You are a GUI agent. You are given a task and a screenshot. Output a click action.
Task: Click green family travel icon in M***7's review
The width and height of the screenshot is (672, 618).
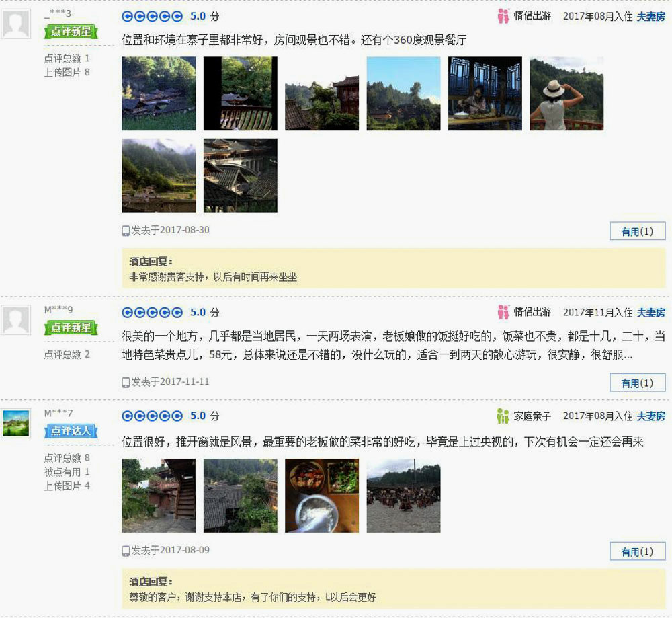pyautogui.click(x=503, y=416)
